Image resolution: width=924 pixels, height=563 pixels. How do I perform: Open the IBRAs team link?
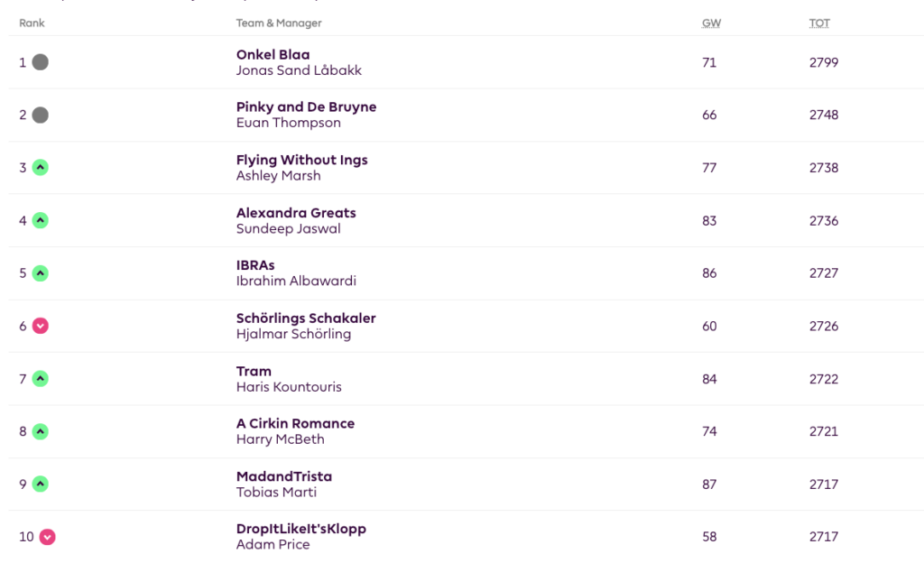click(x=255, y=265)
